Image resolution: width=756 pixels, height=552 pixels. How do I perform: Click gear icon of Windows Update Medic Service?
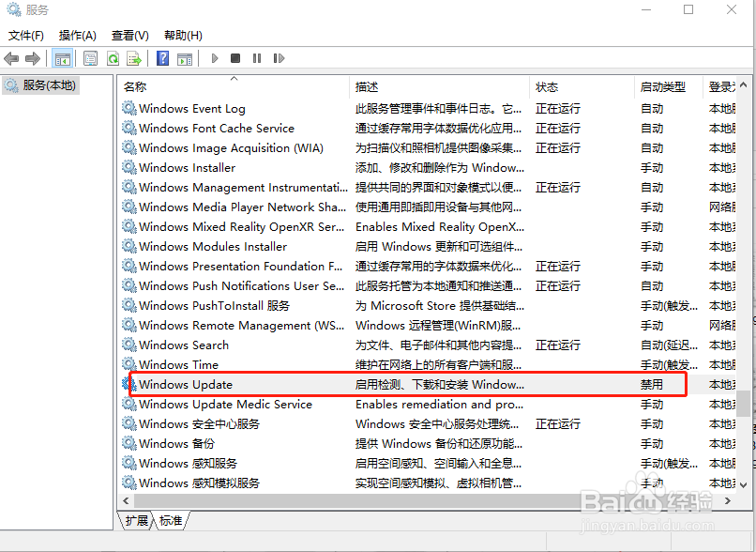129,404
